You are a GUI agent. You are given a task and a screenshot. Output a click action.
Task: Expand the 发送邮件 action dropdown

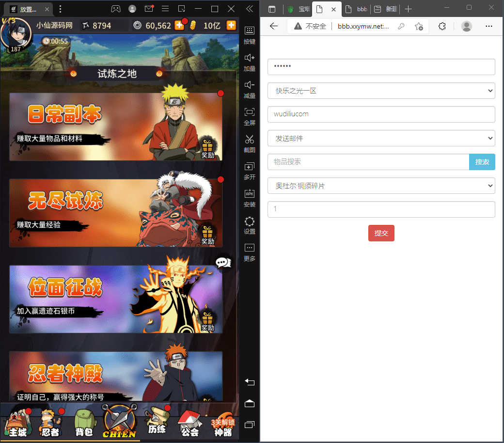coord(381,138)
